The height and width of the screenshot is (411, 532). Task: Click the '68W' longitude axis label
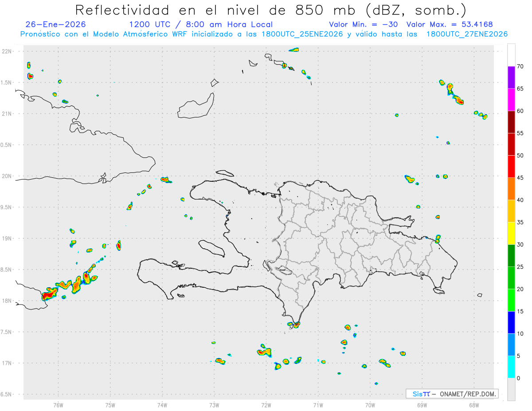click(474, 405)
